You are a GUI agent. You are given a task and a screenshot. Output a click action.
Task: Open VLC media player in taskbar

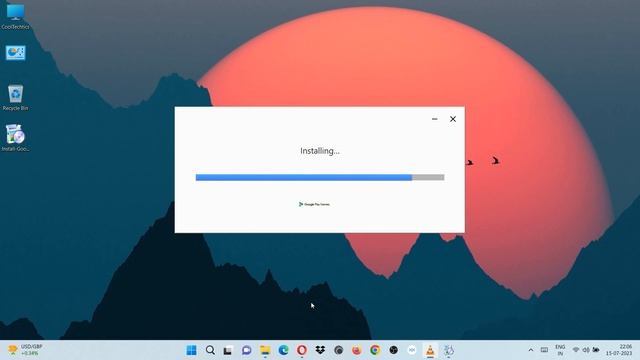click(x=430, y=350)
